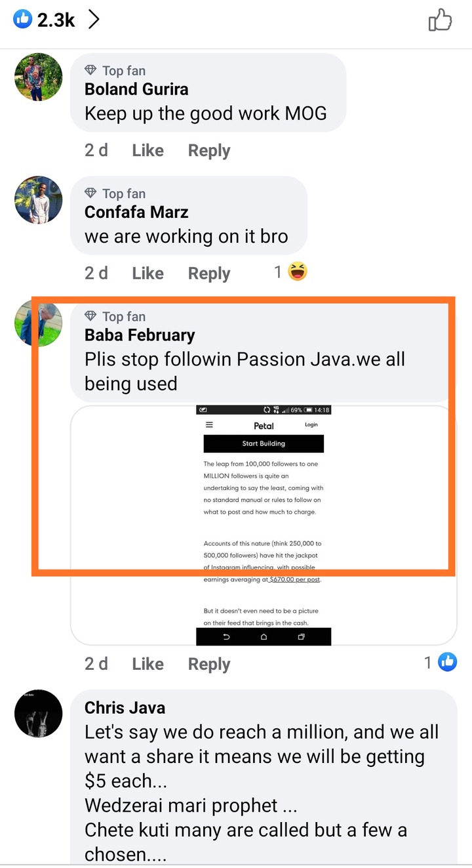The image size is (472, 868).
Task: Open Boland Gurira's profile picture
Action: coord(38,77)
